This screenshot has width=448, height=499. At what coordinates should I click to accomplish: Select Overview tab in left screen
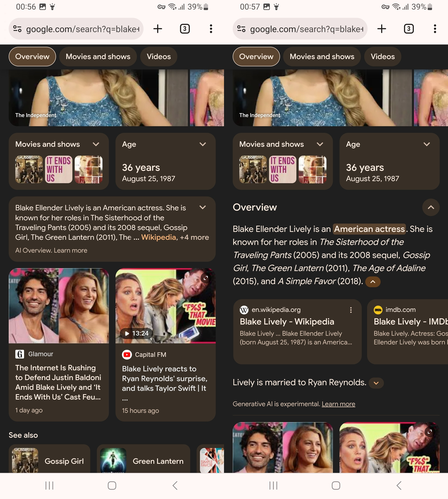(x=32, y=57)
